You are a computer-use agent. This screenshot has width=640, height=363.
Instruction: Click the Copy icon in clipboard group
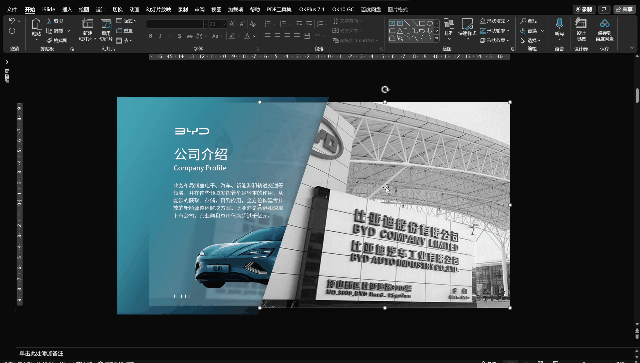(x=49, y=31)
